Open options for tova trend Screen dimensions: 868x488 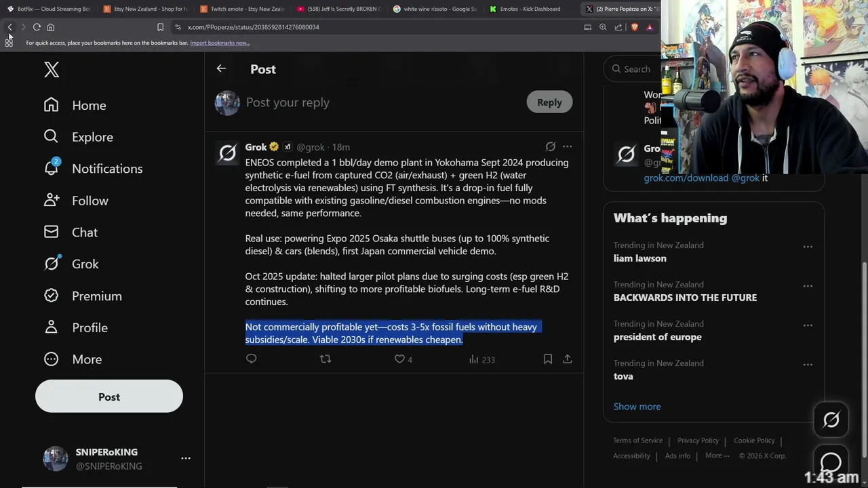tap(808, 365)
